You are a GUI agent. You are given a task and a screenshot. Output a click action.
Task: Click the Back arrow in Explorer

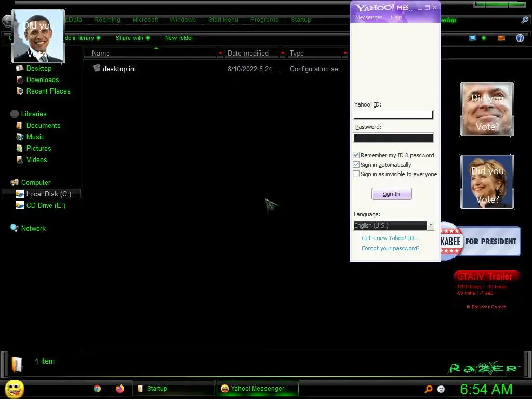click(x=6, y=21)
